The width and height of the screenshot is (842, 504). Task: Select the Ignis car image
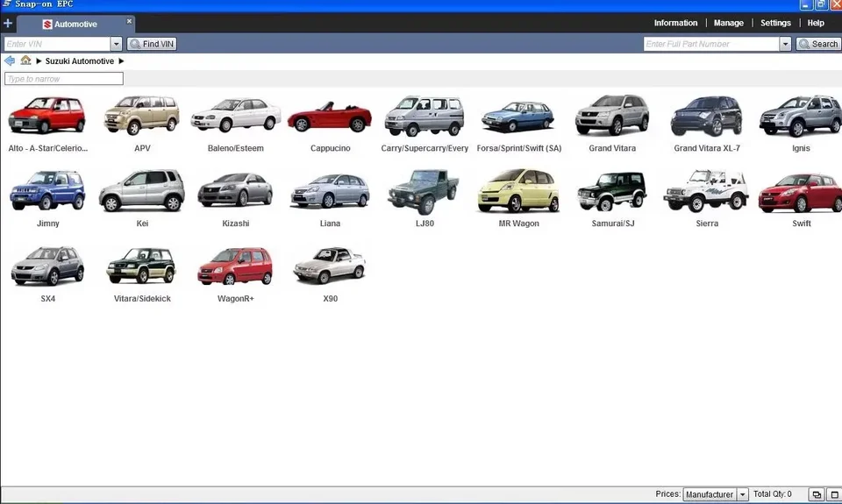coord(801,116)
